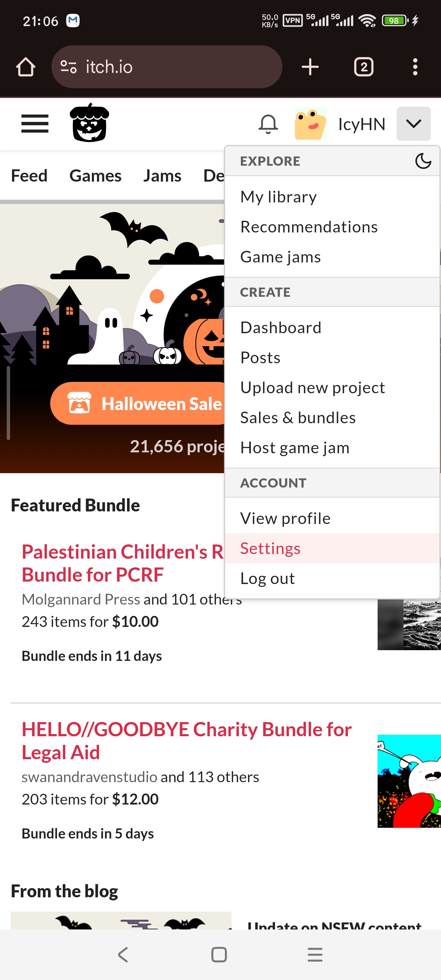Open a new browser tab
The height and width of the screenshot is (980, 441).
click(x=310, y=67)
